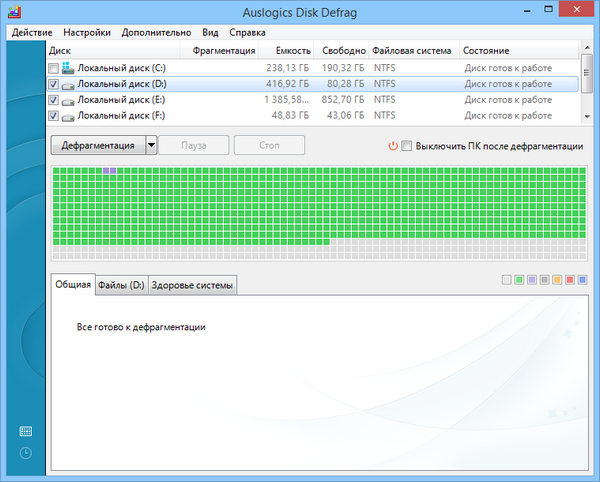Toggle 'Выключить ПК после дефрагментации' checkbox
Screen dimensions: 600x482
(407, 145)
